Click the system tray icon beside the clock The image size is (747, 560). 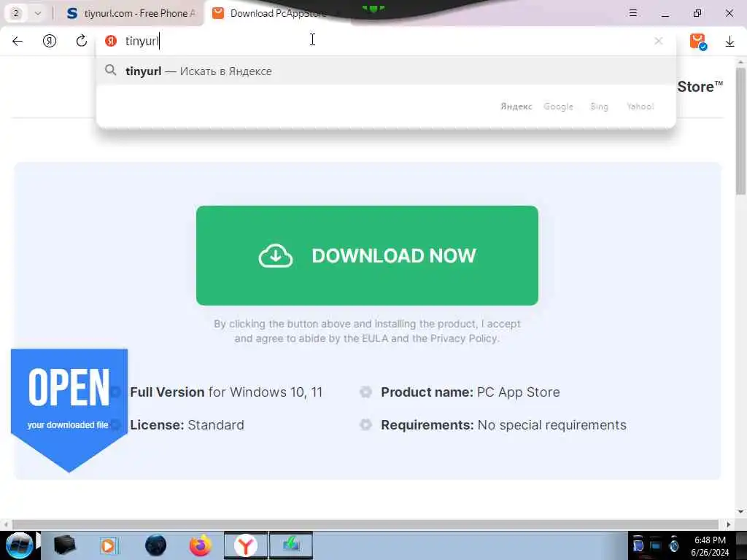click(x=673, y=545)
